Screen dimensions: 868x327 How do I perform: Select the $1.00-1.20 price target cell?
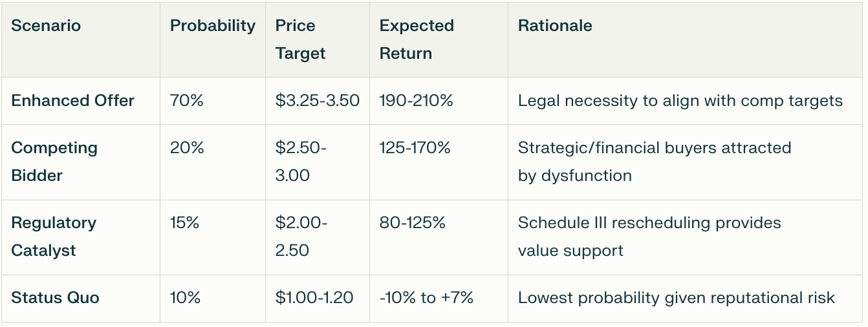[314, 298]
